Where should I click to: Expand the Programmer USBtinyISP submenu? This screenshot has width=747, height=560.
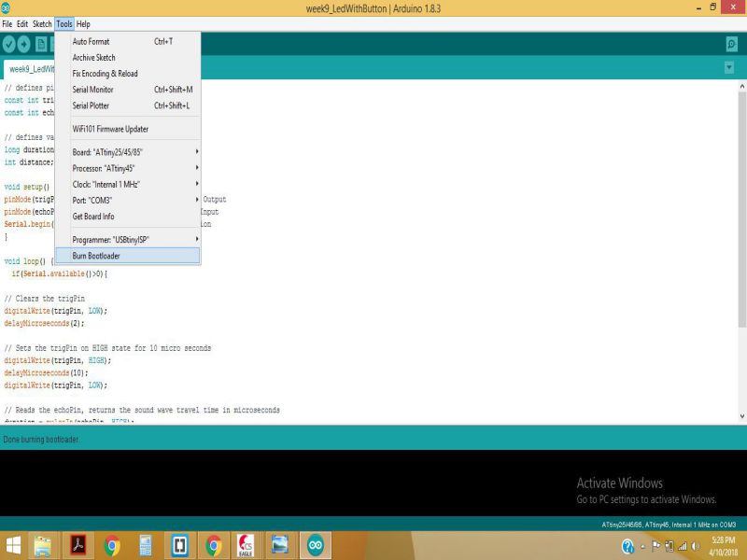[128, 240]
